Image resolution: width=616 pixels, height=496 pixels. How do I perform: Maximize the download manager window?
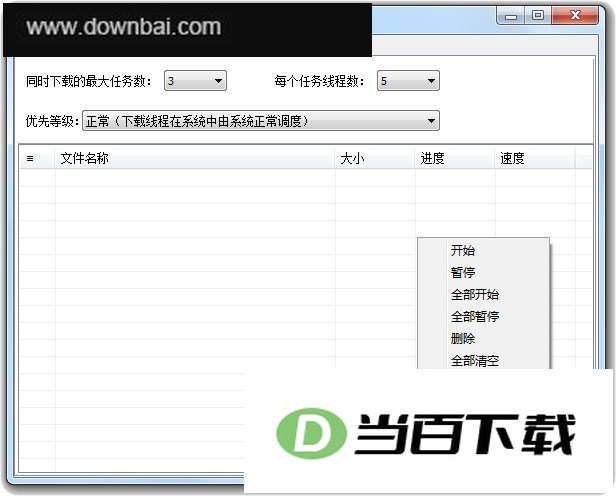tap(538, 16)
